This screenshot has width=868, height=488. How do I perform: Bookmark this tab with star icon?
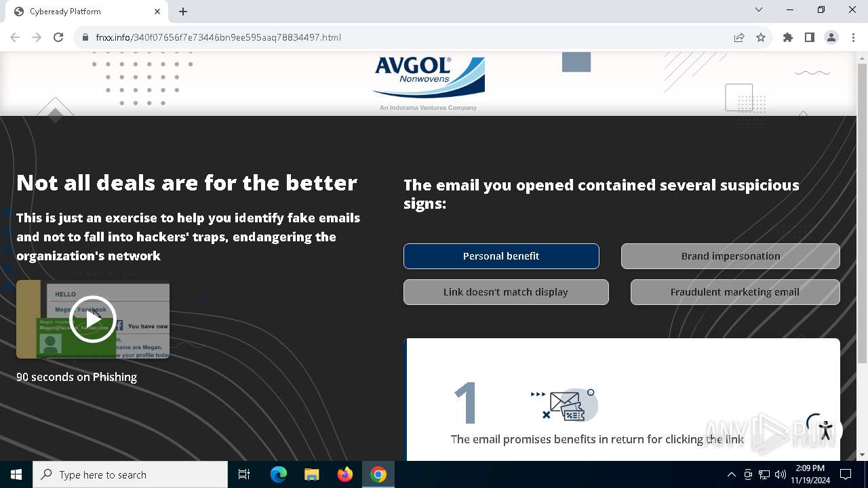761,37
